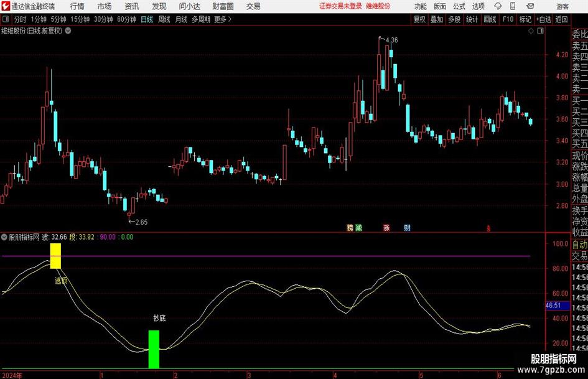Open the 交易 menu
The width and height of the screenshot is (588, 379).
pos(253,6)
